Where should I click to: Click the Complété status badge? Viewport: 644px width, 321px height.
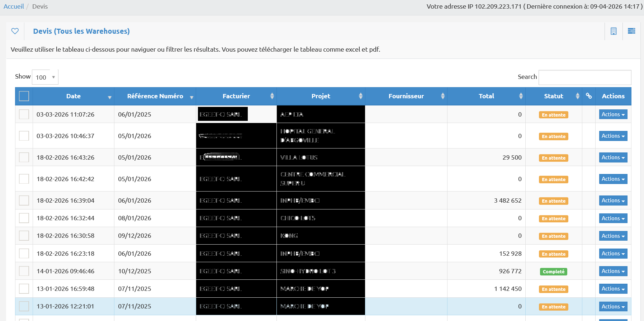pyautogui.click(x=553, y=272)
